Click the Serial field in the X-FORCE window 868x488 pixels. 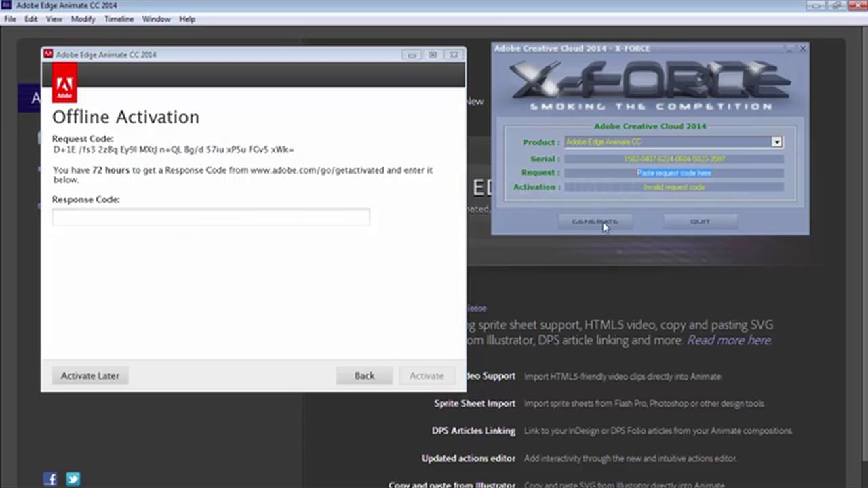pyautogui.click(x=674, y=159)
